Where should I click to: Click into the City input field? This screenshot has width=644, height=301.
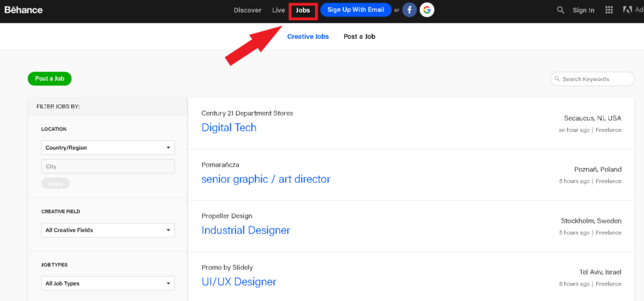click(108, 167)
